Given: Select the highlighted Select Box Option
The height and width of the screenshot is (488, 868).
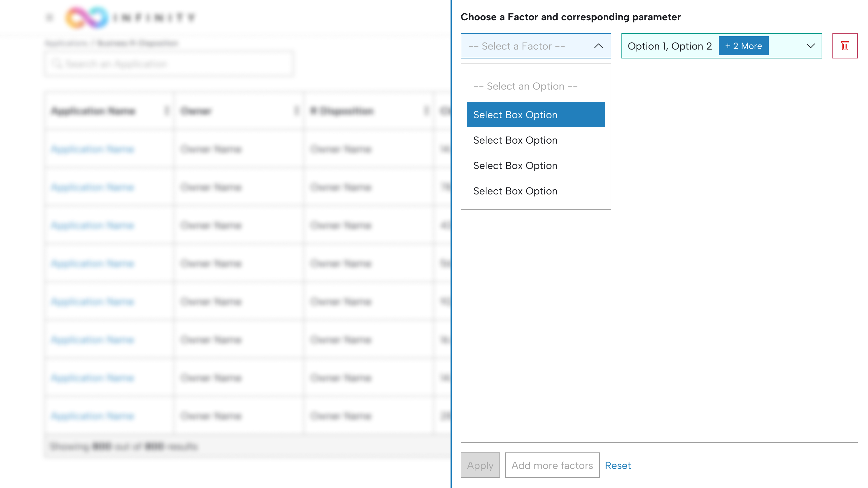Looking at the screenshot, I should [535, 115].
